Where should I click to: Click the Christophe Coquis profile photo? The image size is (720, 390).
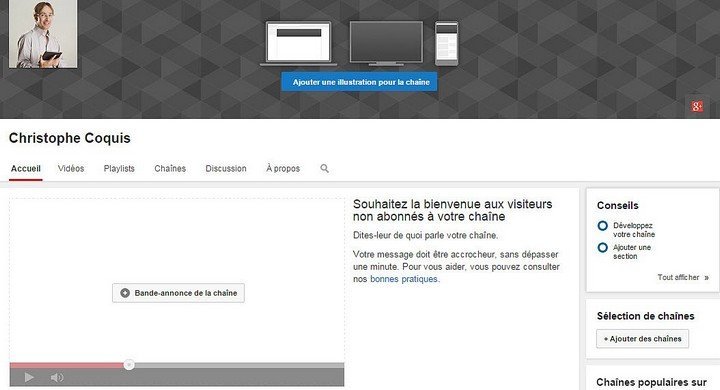43,34
